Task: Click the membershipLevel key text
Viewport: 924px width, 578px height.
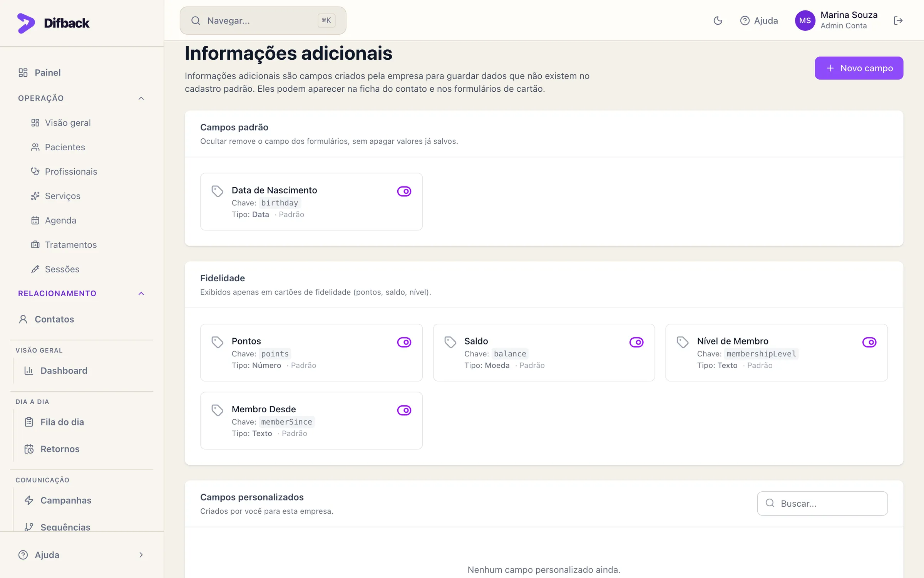Action: [761, 354]
